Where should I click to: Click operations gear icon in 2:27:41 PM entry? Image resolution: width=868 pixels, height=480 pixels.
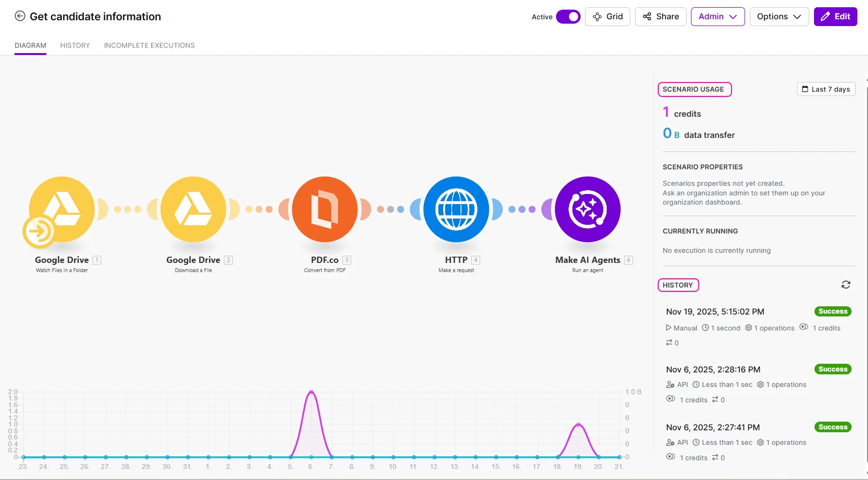tap(760, 442)
